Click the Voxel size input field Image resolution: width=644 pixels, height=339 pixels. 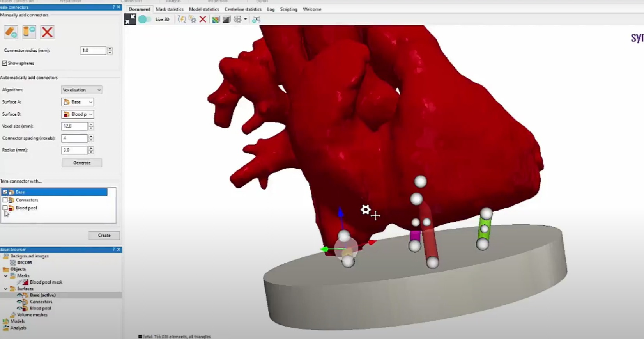(x=74, y=126)
